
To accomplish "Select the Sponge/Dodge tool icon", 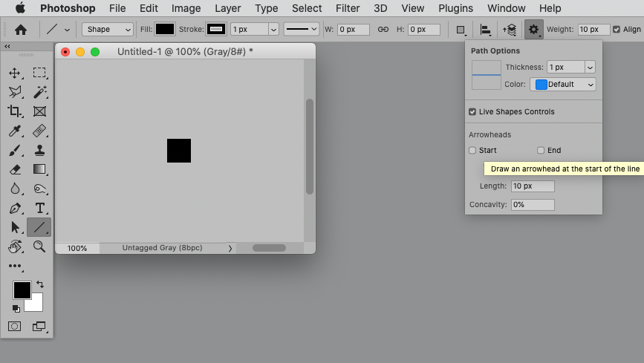I will pos(39,189).
